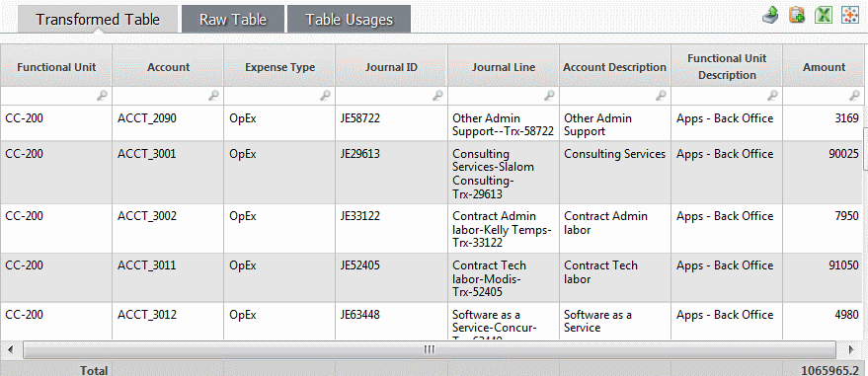Focus the Journal ID filter field
Viewport: 868px width, 376px height.
pos(391,96)
